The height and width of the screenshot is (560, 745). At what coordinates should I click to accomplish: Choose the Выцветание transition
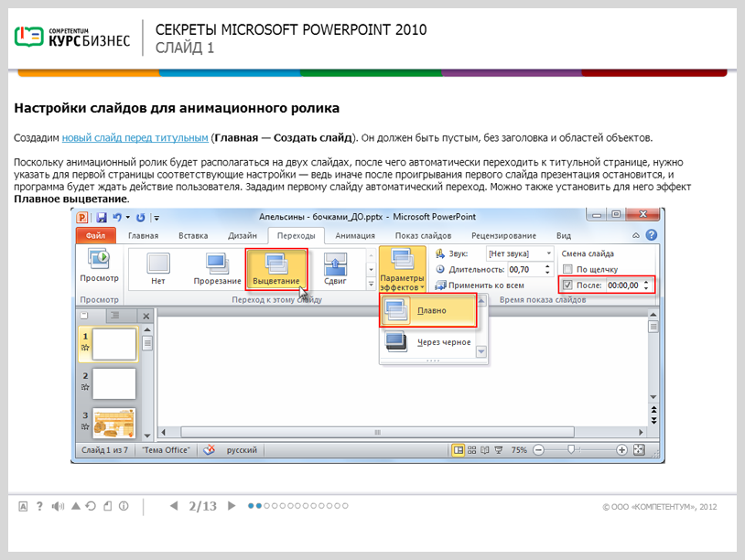(x=276, y=269)
